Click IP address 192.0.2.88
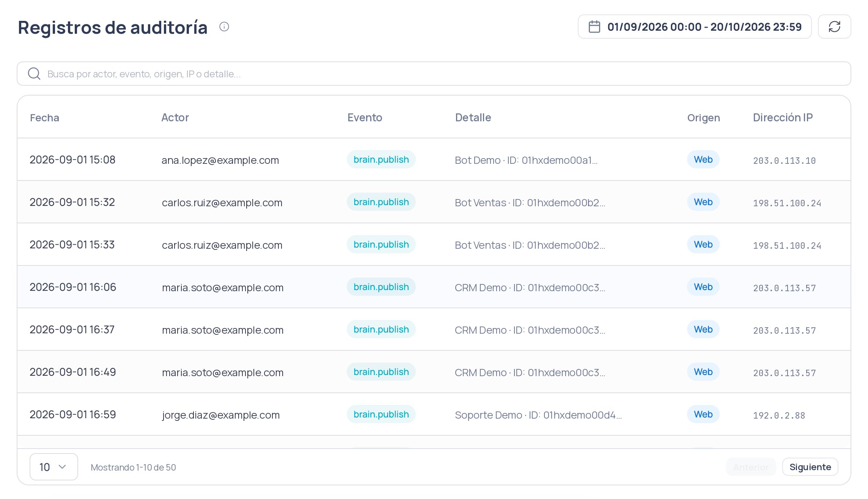 click(x=779, y=415)
